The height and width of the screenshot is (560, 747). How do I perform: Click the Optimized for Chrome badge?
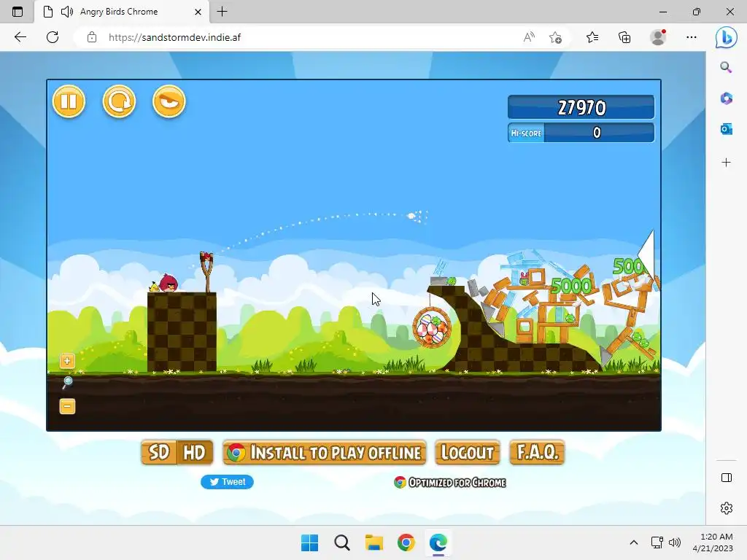pyautogui.click(x=449, y=483)
